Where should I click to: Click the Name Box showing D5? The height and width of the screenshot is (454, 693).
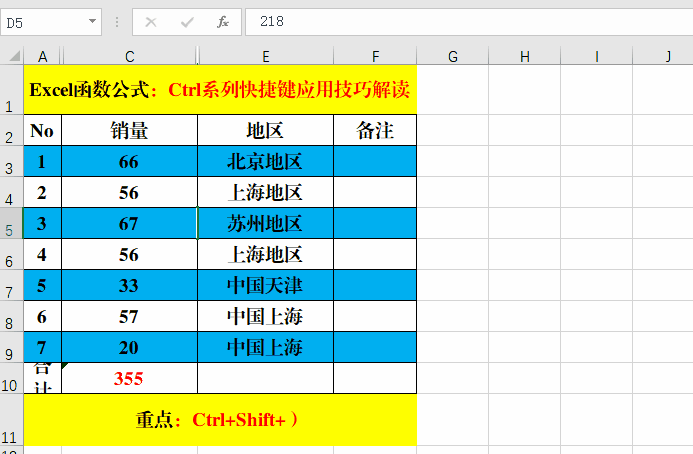pos(51,22)
